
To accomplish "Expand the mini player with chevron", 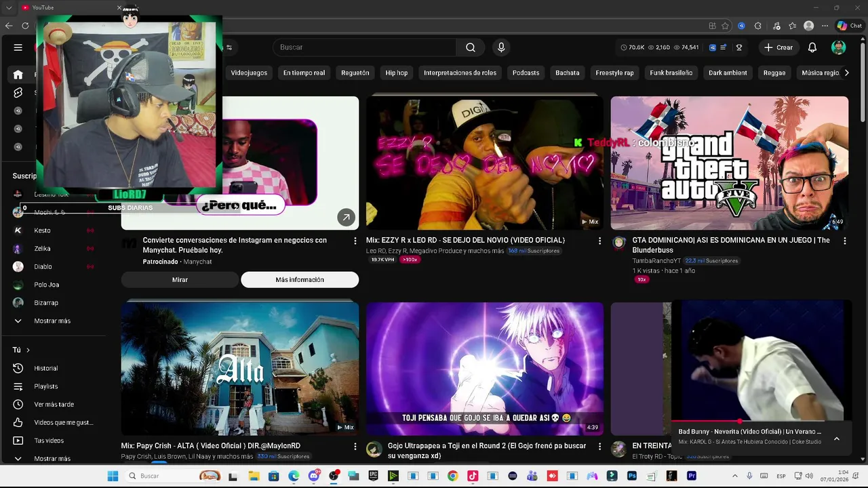I will click(x=837, y=439).
